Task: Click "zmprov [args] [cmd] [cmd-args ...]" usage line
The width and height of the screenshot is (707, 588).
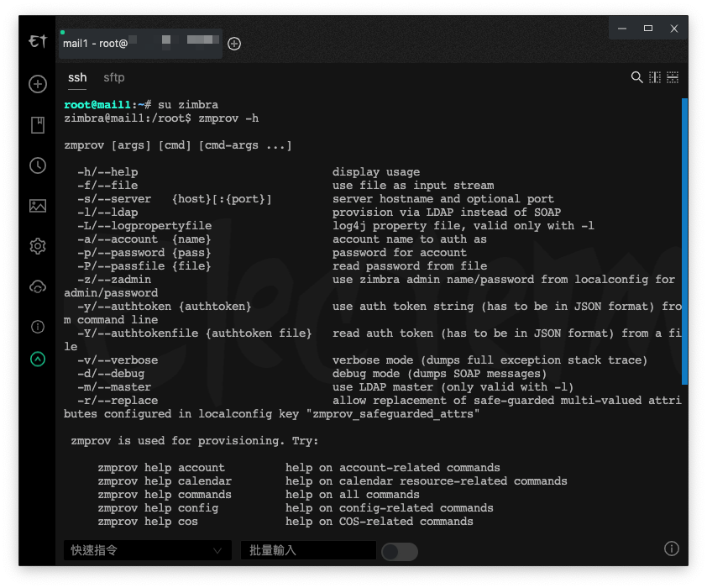Action: coord(178,145)
